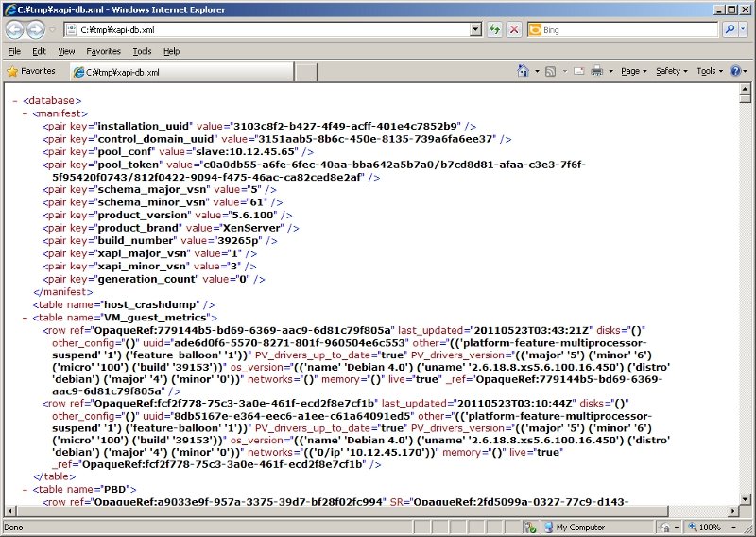
Task: Click the Refresh page icon
Action: (x=494, y=30)
